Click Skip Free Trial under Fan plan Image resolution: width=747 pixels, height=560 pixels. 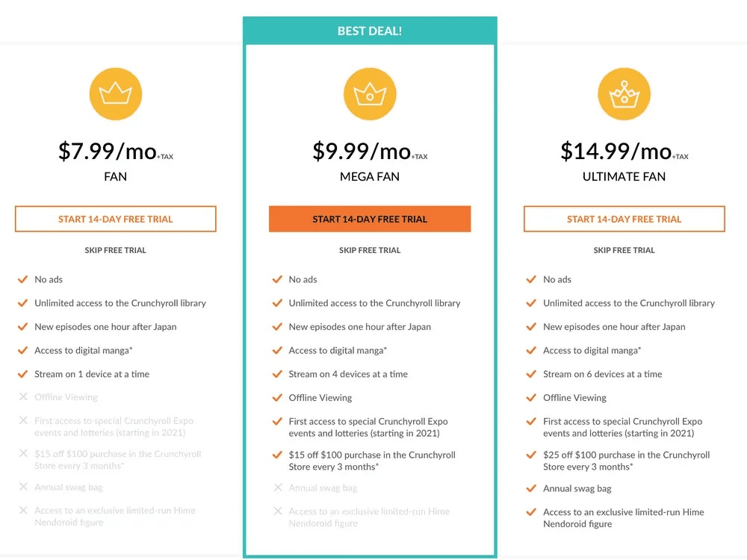115,249
